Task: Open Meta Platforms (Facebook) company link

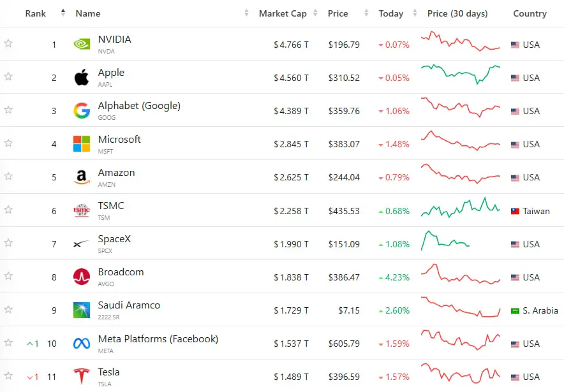Action: pos(158,339)
